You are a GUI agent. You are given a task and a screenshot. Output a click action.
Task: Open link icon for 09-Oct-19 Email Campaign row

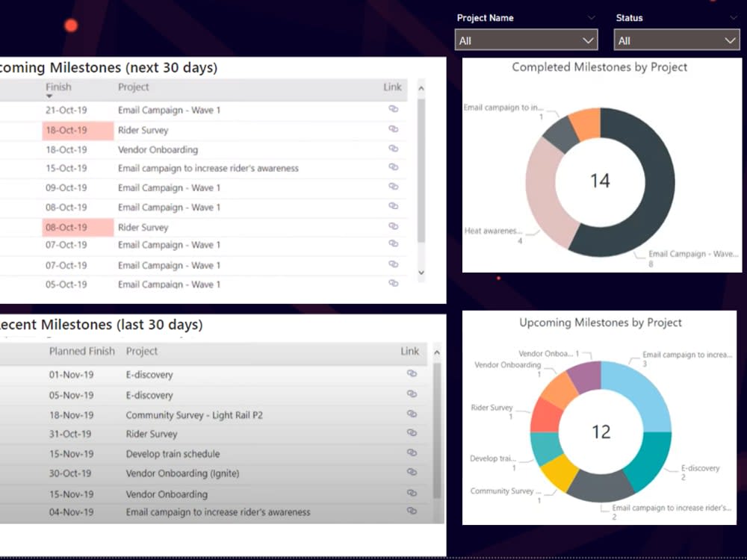tap(393, 187)
